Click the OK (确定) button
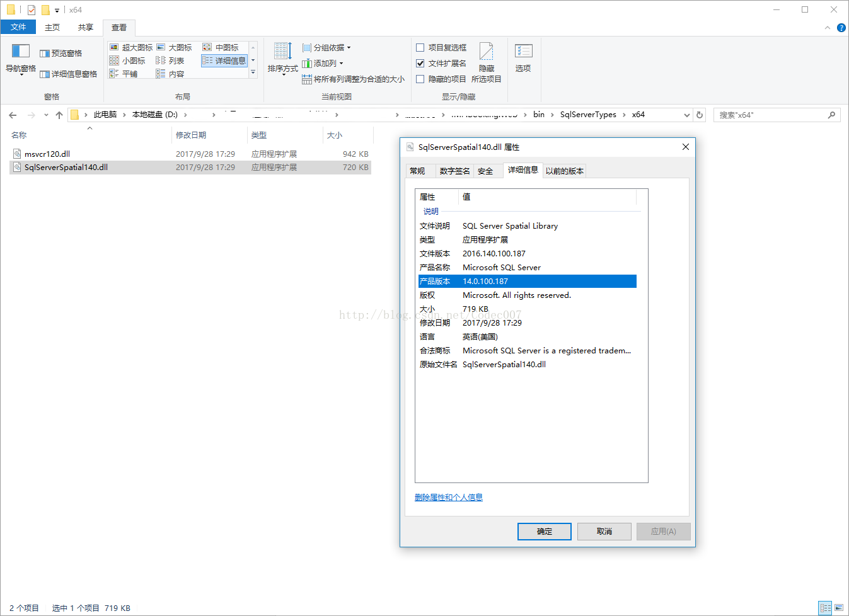Screen dimensions: 849x616 click(545, 532)
